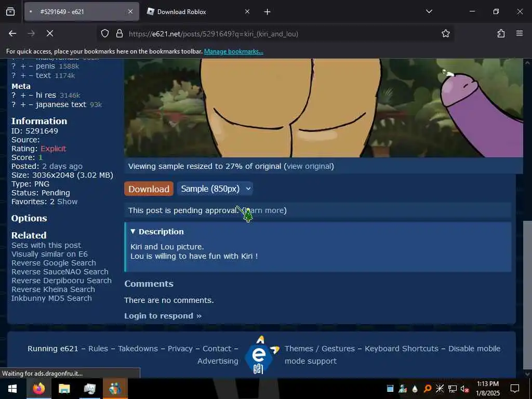Open the Advertising footer link
Image resolution: width=532 pixels, height=399 pixels.
[x=218, y=361]
